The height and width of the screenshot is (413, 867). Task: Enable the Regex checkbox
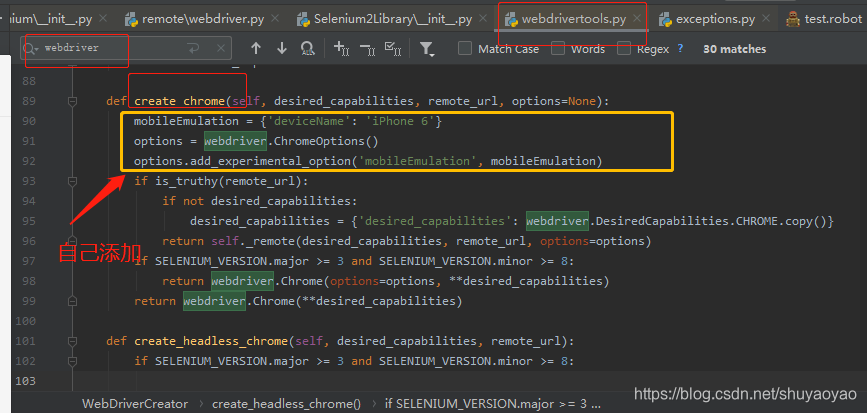[x=624, y=49]
